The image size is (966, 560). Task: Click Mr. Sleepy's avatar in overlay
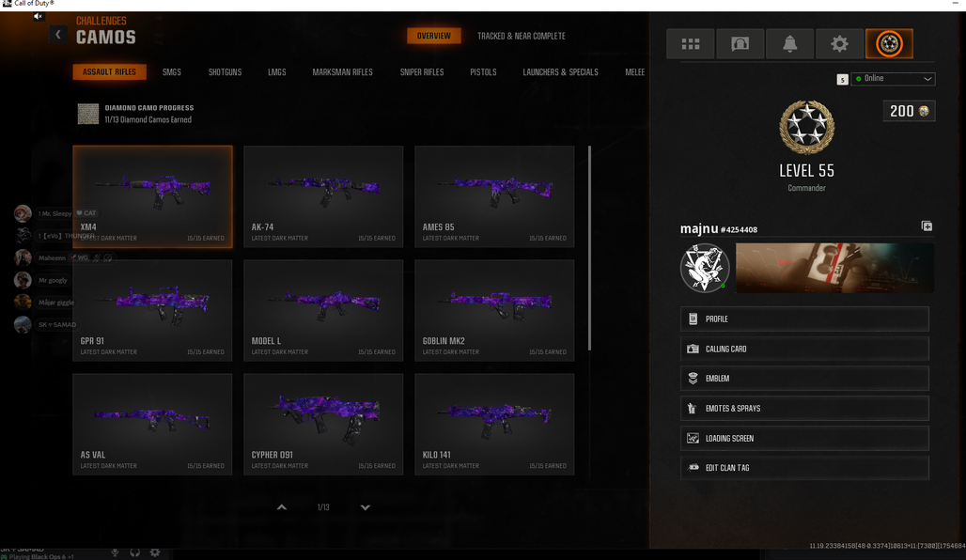click(x=23, y=213)
